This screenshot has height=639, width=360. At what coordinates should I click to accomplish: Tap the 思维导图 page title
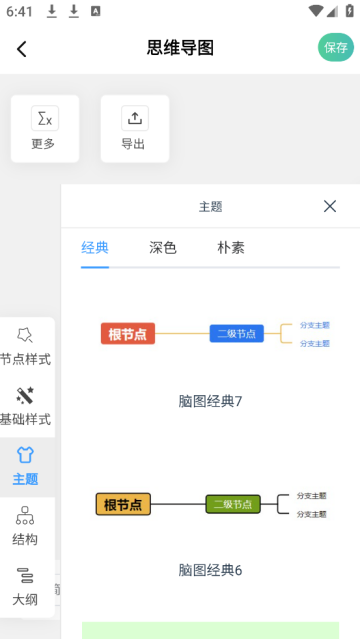coord(180,48)
